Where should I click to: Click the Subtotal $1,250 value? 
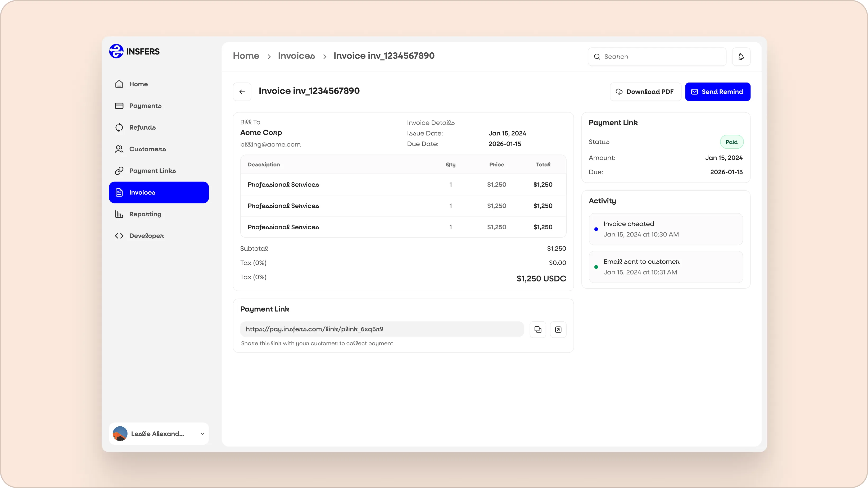556,249
